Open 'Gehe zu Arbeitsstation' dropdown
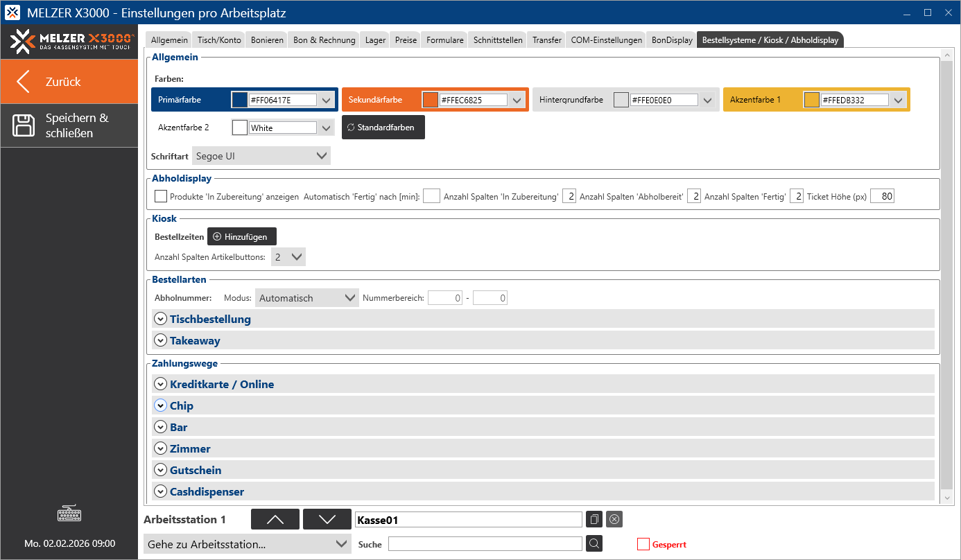 point(247,544)
